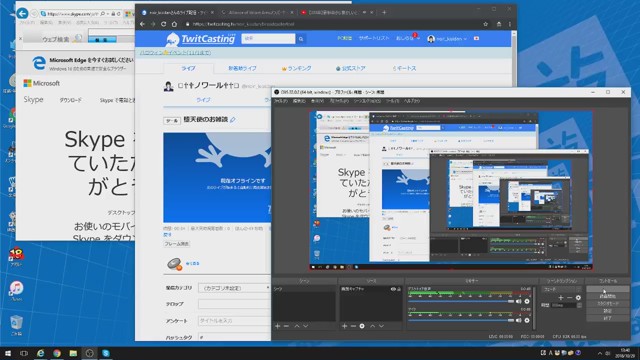Image resolution: width=640 pixels, height=360 pixels.
Task: Open Skype from taskbar
Action: point(106,353)
